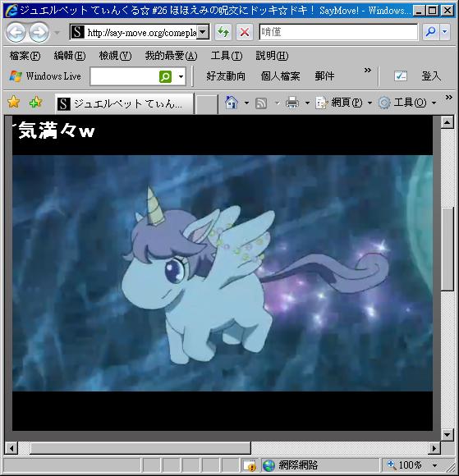The width and height of the screenshot is (459, 476).
Task: Go back with the Back arrow button
Action: (x=16, y=32)
